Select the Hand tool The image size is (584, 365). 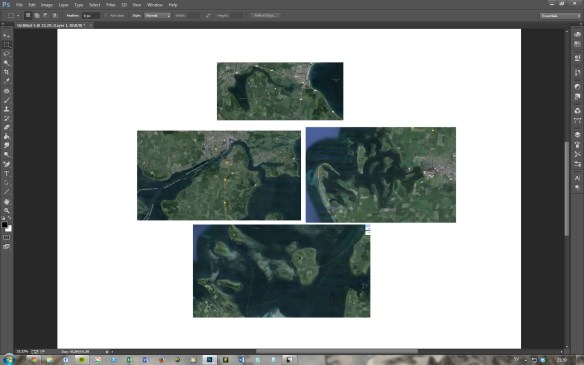[7, 201]
